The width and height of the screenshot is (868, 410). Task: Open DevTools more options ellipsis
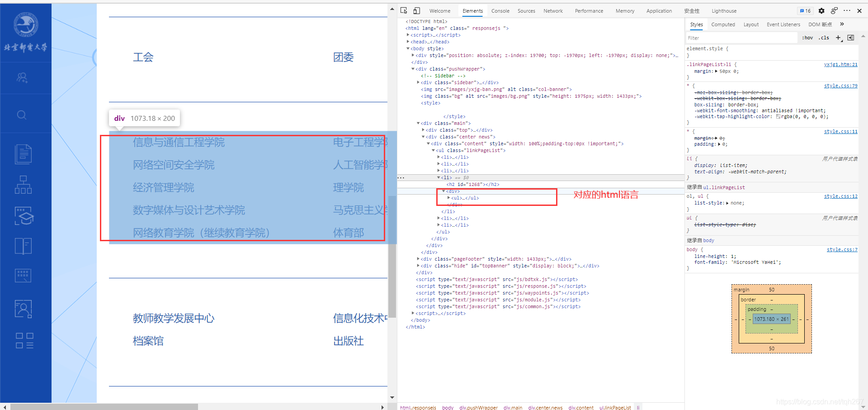click(x=847, y=11)
